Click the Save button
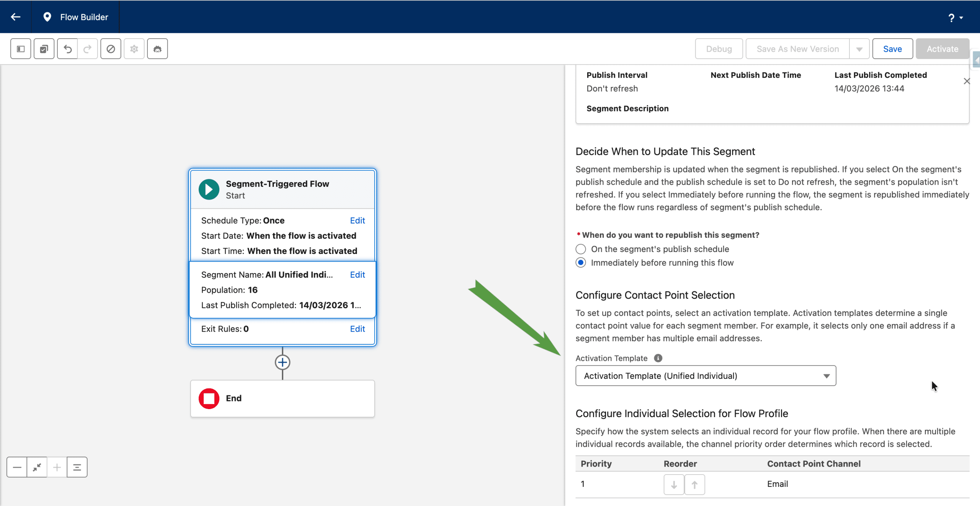This screenshot has height=506, width=980. click(892, 49)
